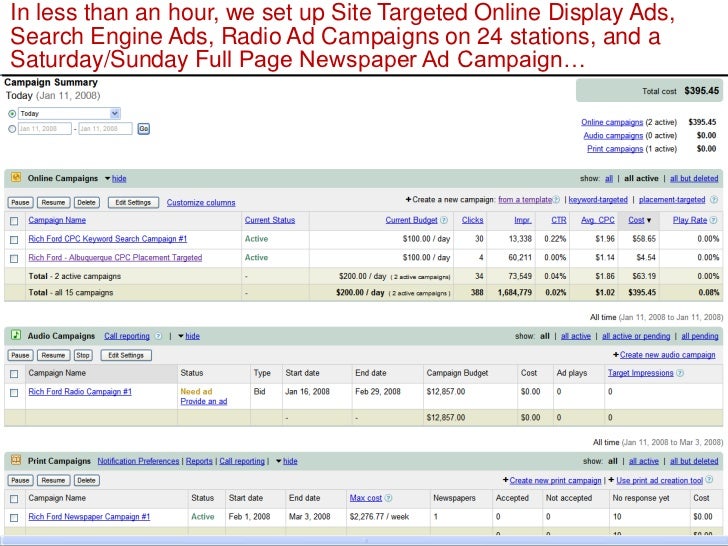Create campaign 'from a template' link

pos(525,200)
